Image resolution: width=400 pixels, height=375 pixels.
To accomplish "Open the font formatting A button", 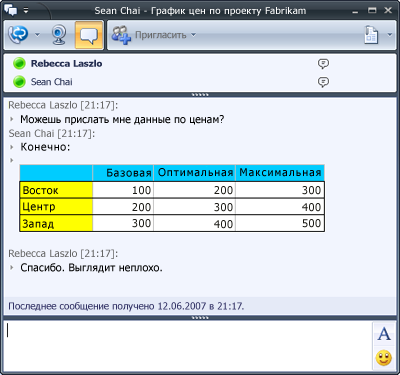I will 384,333.
